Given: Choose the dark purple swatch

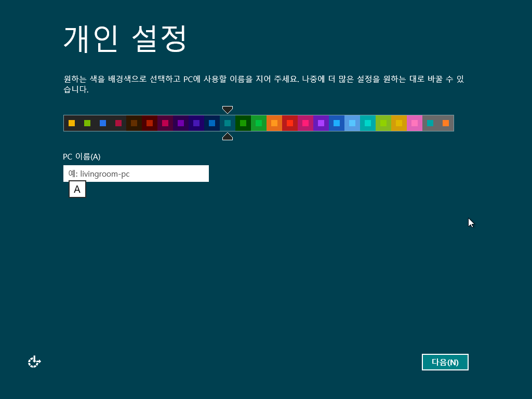Looking at the screenshot, I should click(x=181, y=123).
